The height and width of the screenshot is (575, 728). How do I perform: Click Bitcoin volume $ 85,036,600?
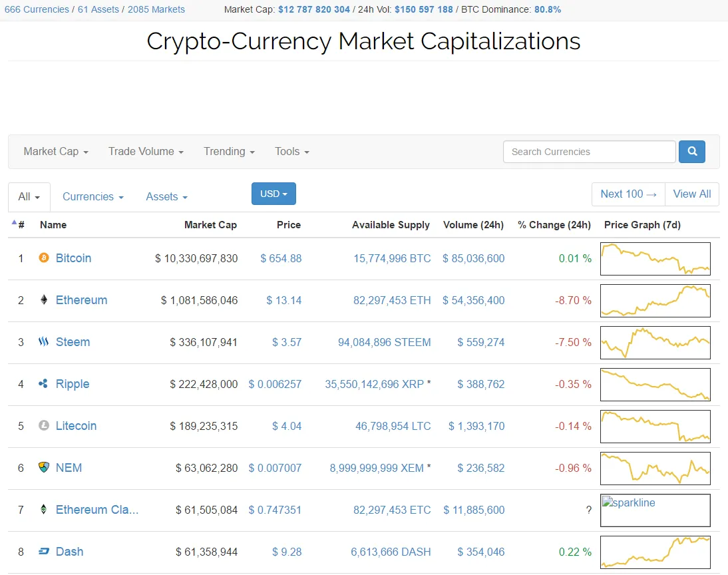[x=473, y=258]
